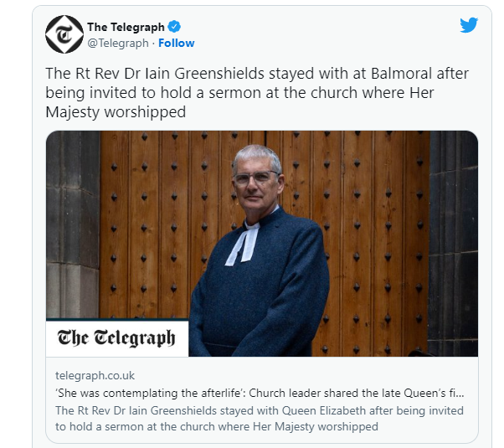Image resolution: width=504 pixels, height=448 pixels.
Task: Click the blue verified checkmark badge
Action: [174, 26]
